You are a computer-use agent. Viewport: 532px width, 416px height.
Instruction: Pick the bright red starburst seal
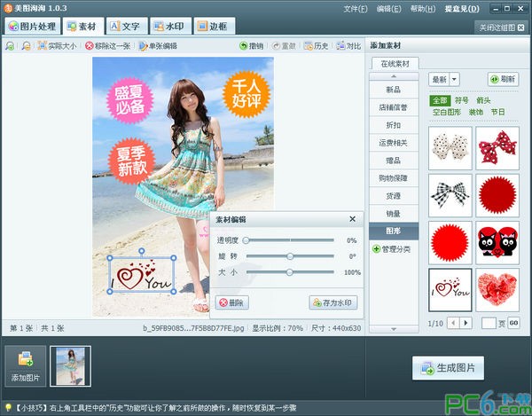tap(450, 243)
